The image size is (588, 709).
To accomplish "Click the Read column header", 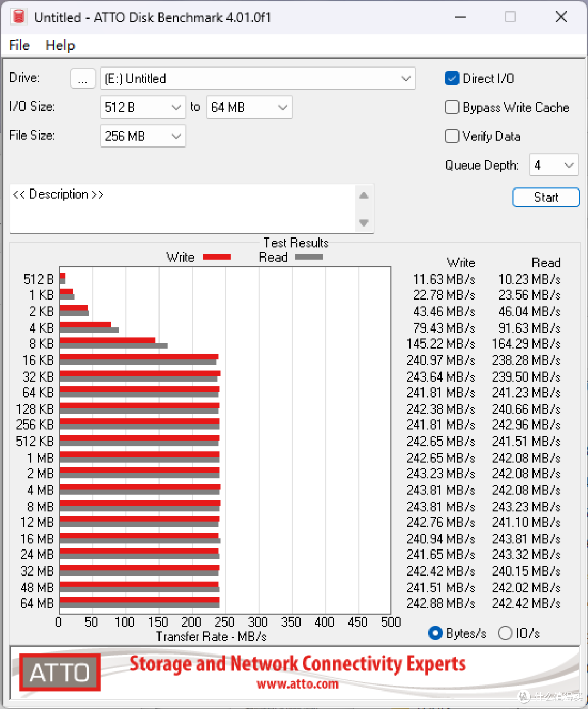I will click(546, 263).
